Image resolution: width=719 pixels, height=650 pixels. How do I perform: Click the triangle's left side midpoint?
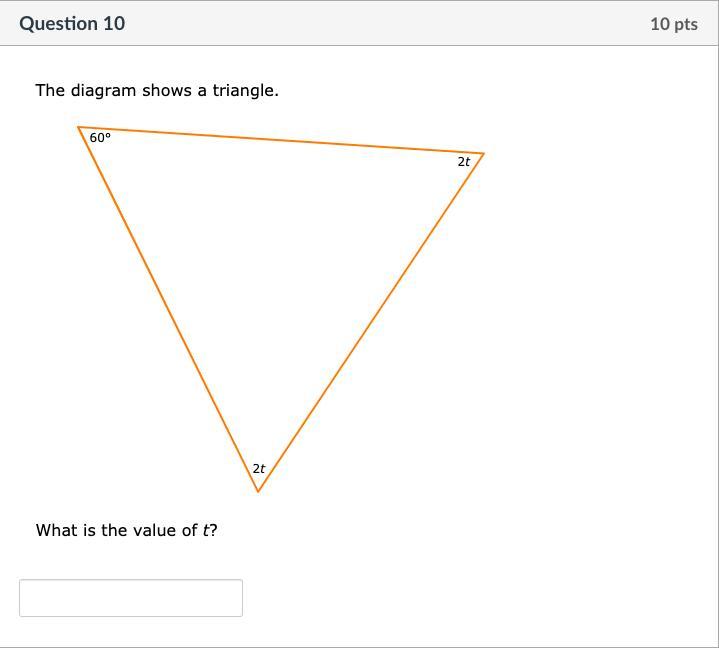(168, 309)
